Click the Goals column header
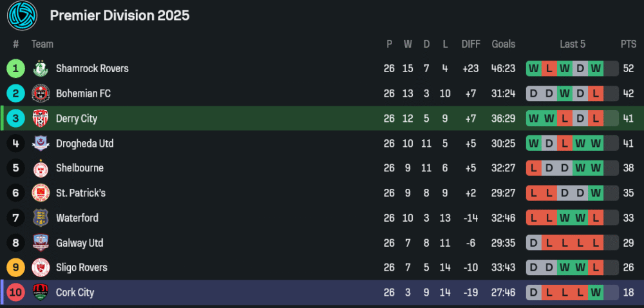This screenshot has height=308, width=644. [x=503, y=44]
